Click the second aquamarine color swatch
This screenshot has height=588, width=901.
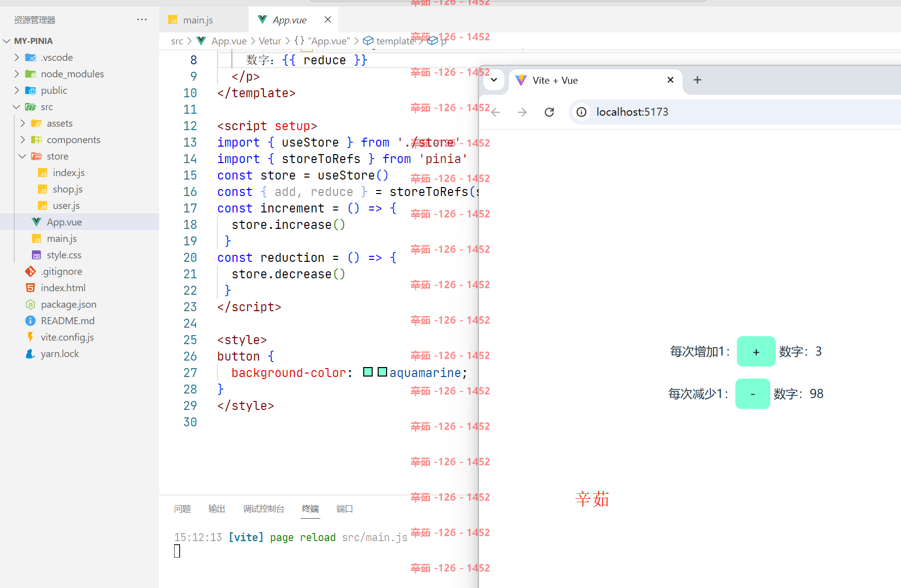tap(383, 372)
